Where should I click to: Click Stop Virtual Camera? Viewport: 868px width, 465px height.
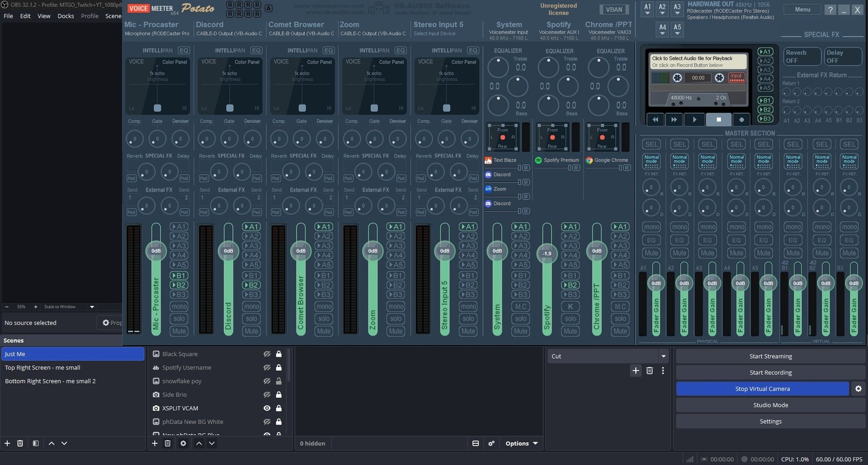click(762, 389)
